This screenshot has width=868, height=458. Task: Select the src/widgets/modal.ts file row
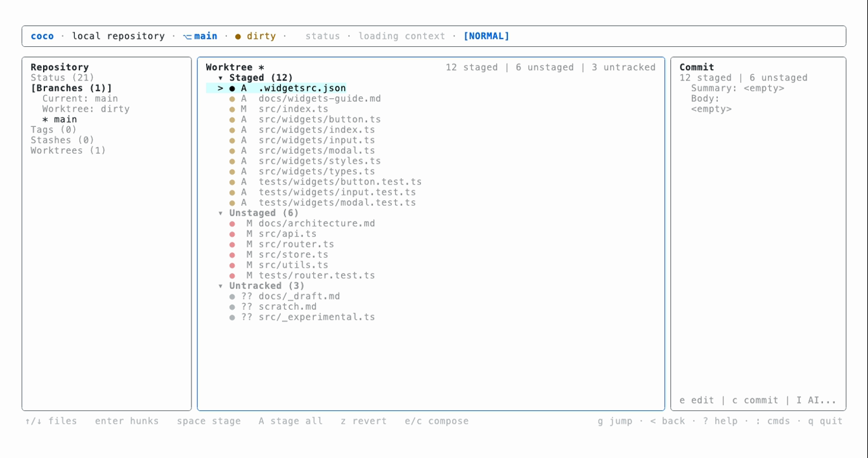point(431,151)
